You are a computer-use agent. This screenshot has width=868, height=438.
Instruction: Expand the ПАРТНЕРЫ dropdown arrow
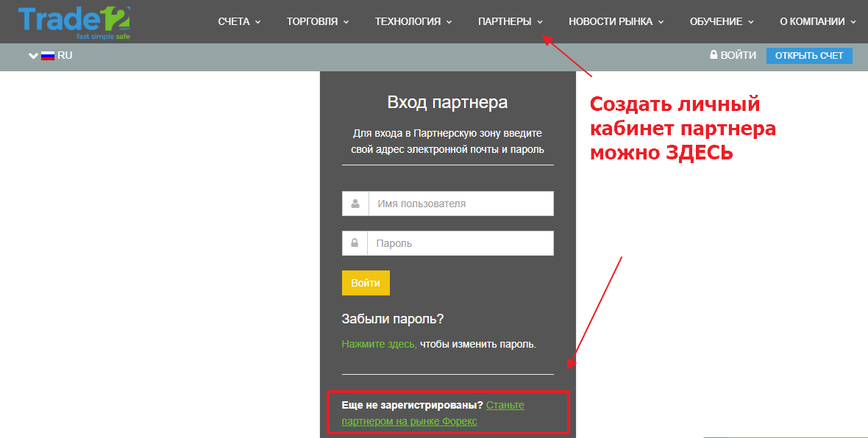click(540, 22)
